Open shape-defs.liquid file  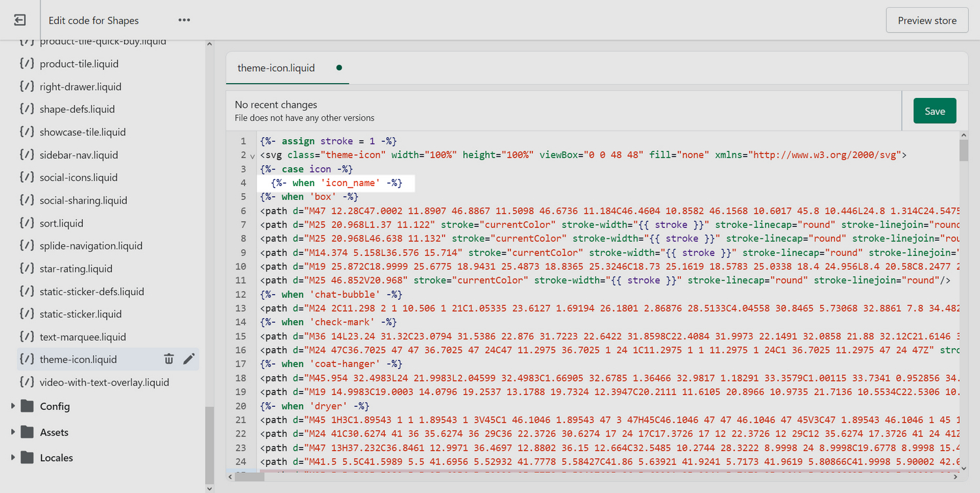click(x=77, y=109)
